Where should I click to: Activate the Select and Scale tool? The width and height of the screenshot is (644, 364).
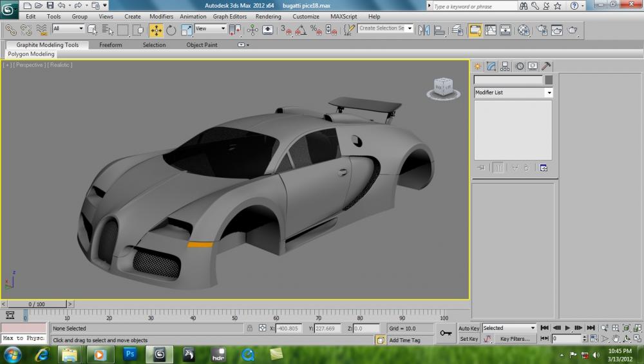tap(187, 30)
